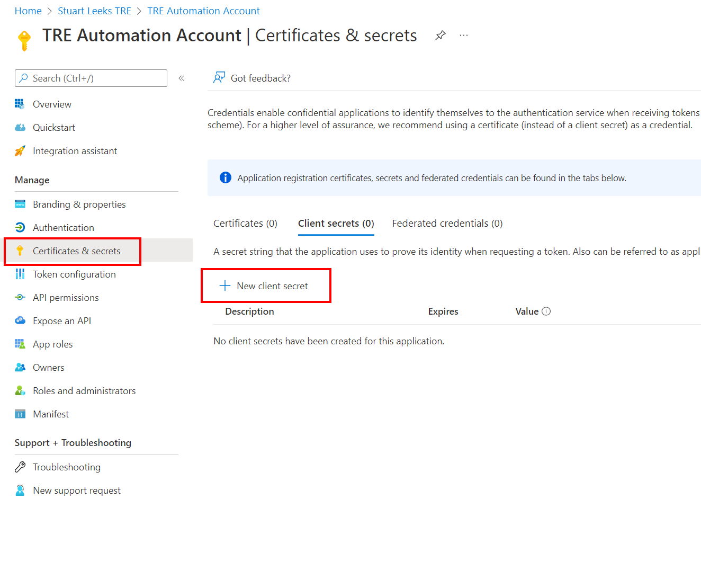Collapse the left navigation pane

coord(182,77)
